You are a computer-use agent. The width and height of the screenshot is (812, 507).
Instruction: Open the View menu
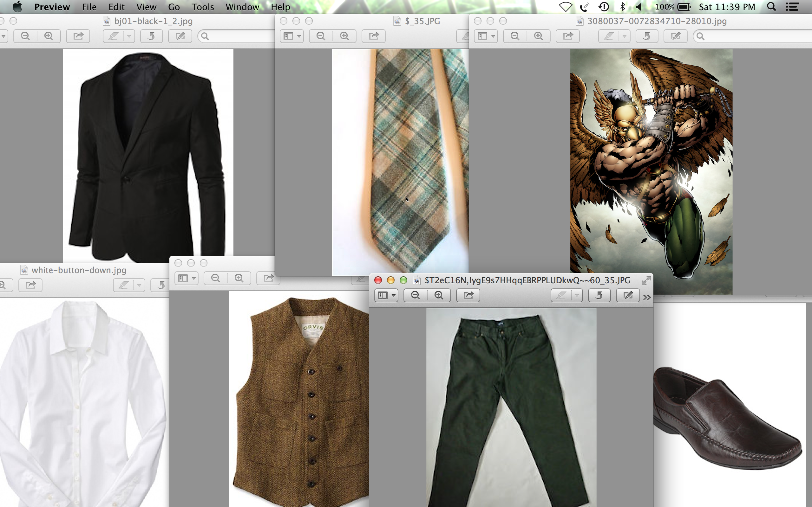[146, 7]
